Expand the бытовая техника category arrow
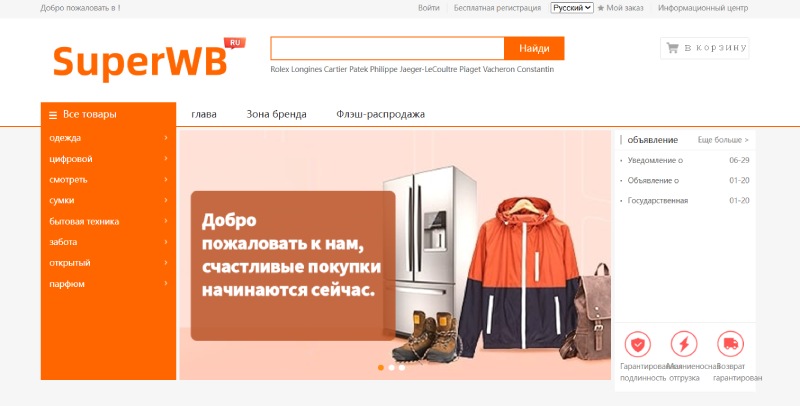The height and width of the screenshot is (406, 800). [x=166, y=221]
